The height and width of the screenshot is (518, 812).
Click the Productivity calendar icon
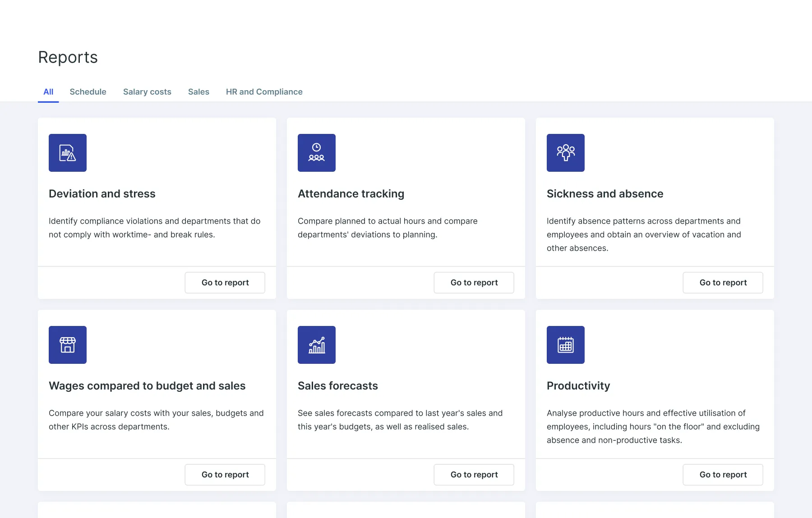click(566, 345)
